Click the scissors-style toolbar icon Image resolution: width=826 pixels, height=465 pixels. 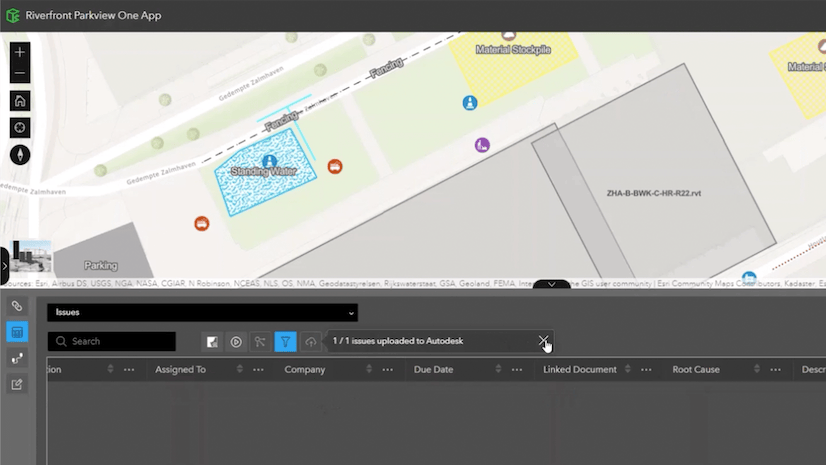coord(260,342)
